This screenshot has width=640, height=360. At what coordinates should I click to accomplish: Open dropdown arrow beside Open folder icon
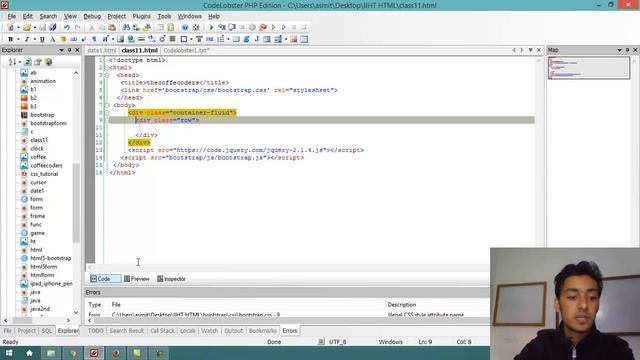34,27
